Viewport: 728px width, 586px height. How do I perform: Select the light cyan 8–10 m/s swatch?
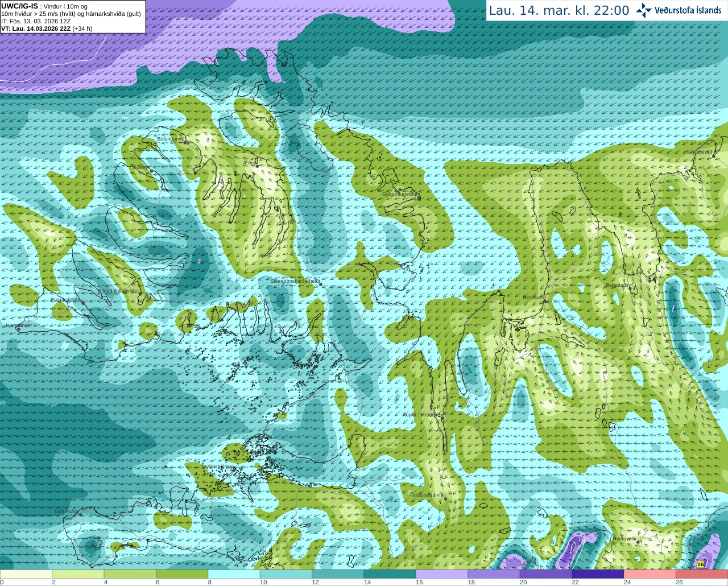click(x=234, y=574)
